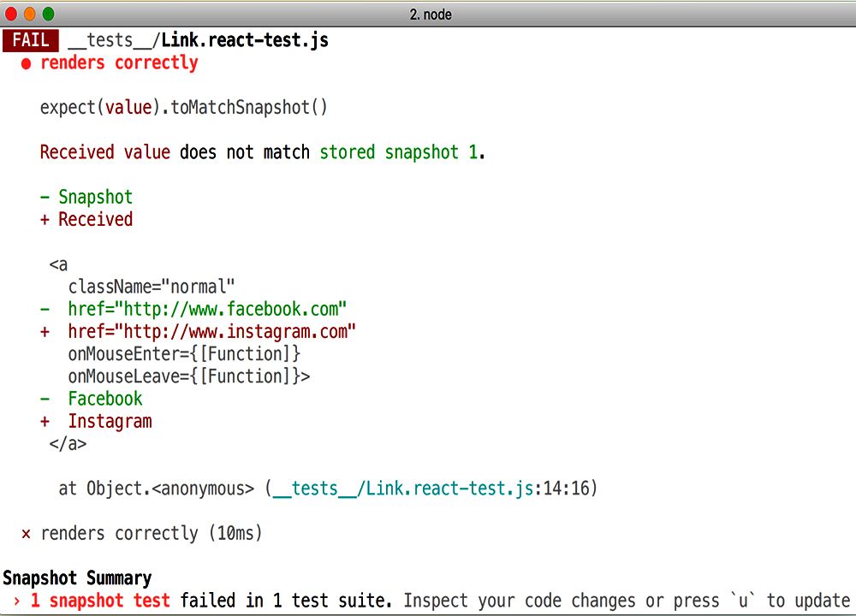Click the href facebook.com diff line
Viewport: 856px width, 616px height.
click(x=193, y=310)
